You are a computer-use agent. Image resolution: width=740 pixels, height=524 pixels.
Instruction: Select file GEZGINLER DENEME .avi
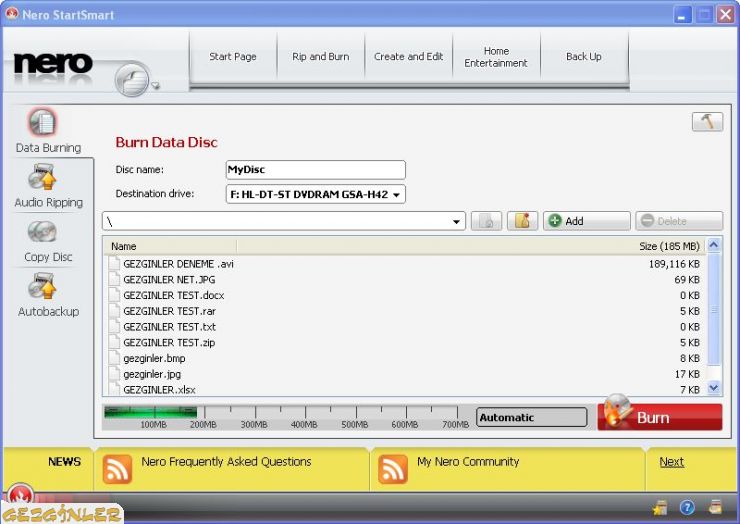178,264
